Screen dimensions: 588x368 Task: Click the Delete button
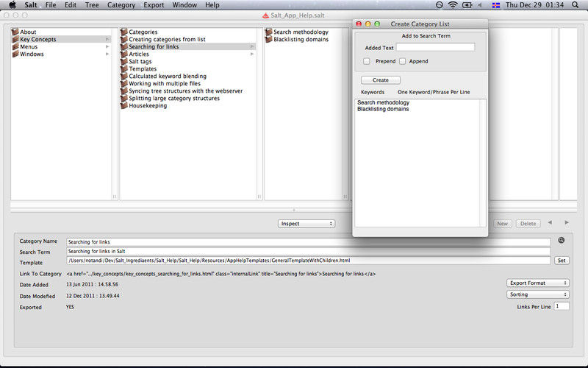[x=528, y=224]
